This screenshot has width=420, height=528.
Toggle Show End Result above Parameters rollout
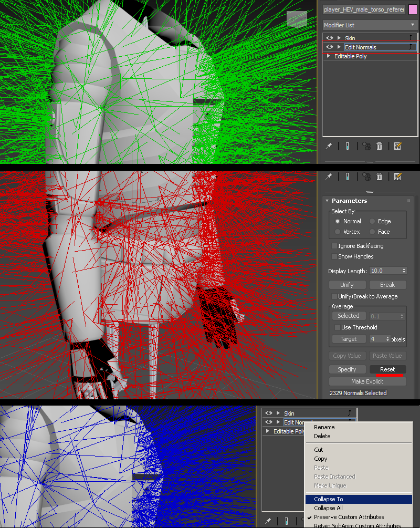click(x=348, y=177)
